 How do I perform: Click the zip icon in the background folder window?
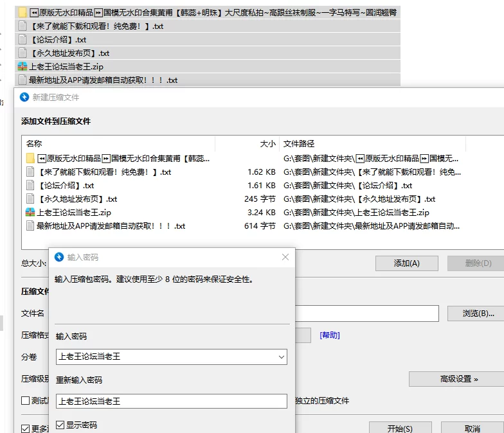coord(22,67)
